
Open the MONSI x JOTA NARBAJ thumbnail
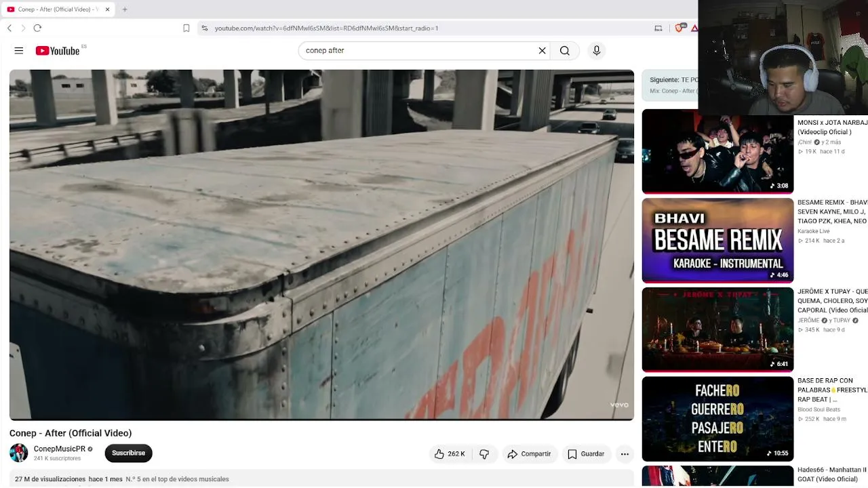coord(717,151)
